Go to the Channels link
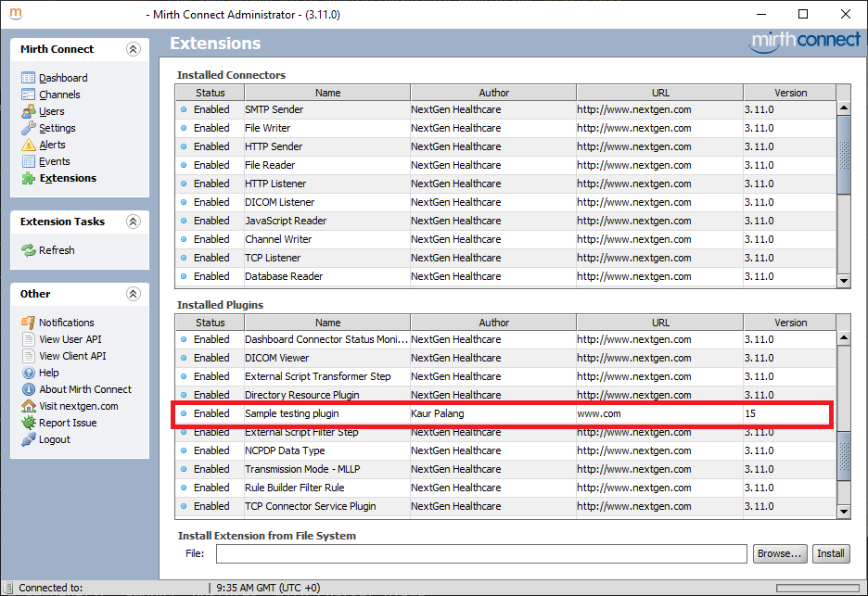 click(x=59, y=95)
